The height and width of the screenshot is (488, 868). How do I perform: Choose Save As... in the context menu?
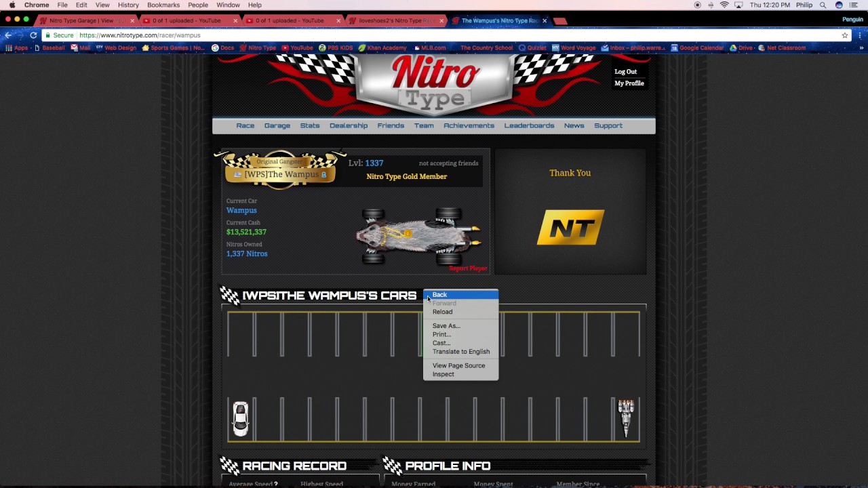tap(461, 326)
